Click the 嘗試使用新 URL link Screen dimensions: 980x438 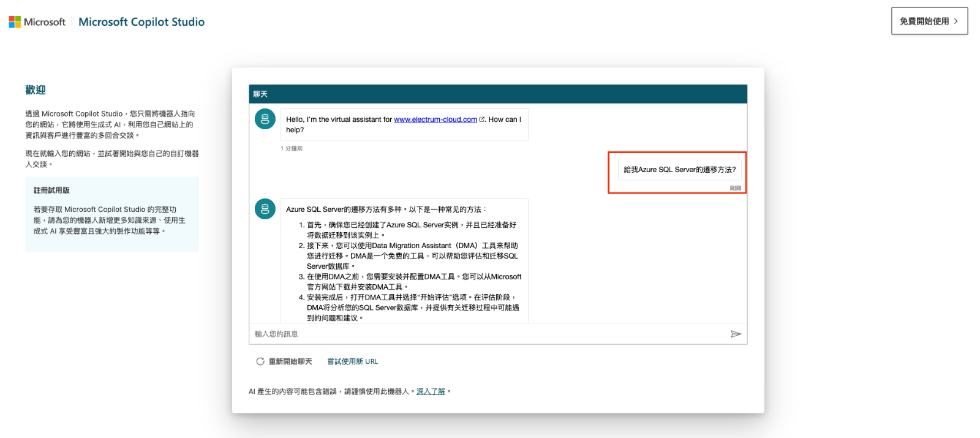pyautogui.click(x=353, y=361)
